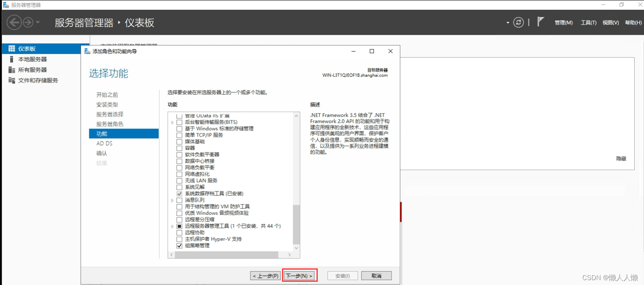
Task: Check 消息队列 checkbox
Action: click(x=179, y=200)
